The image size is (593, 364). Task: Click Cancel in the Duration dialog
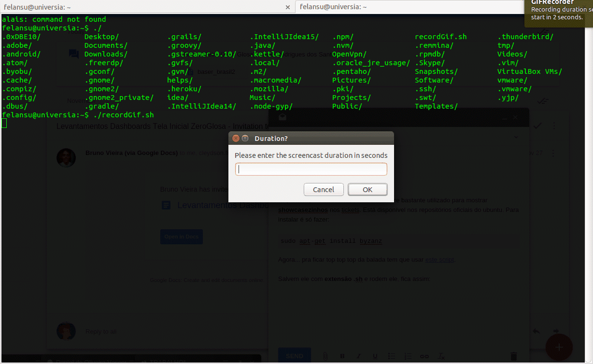(x=324, y=190)
